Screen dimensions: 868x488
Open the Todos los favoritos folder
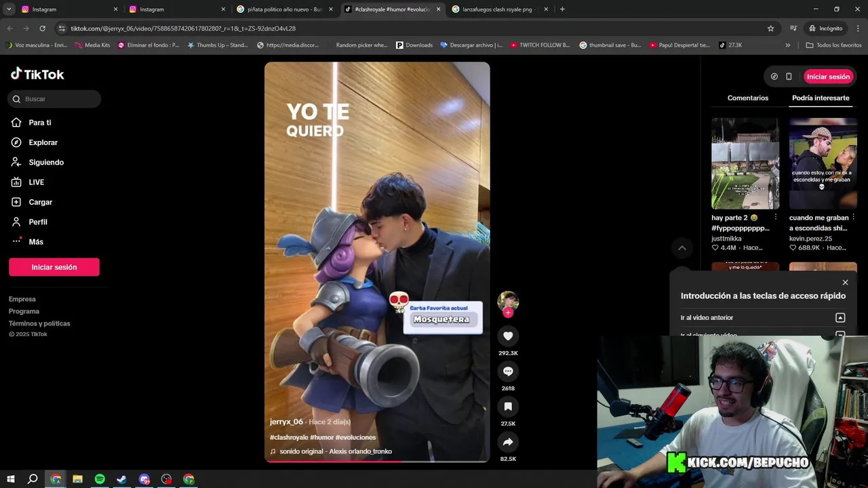click(x=833, y=45)
